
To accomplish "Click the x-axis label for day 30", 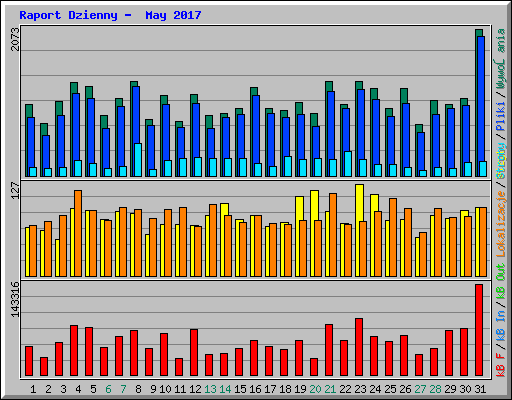I will click(465, 389).
